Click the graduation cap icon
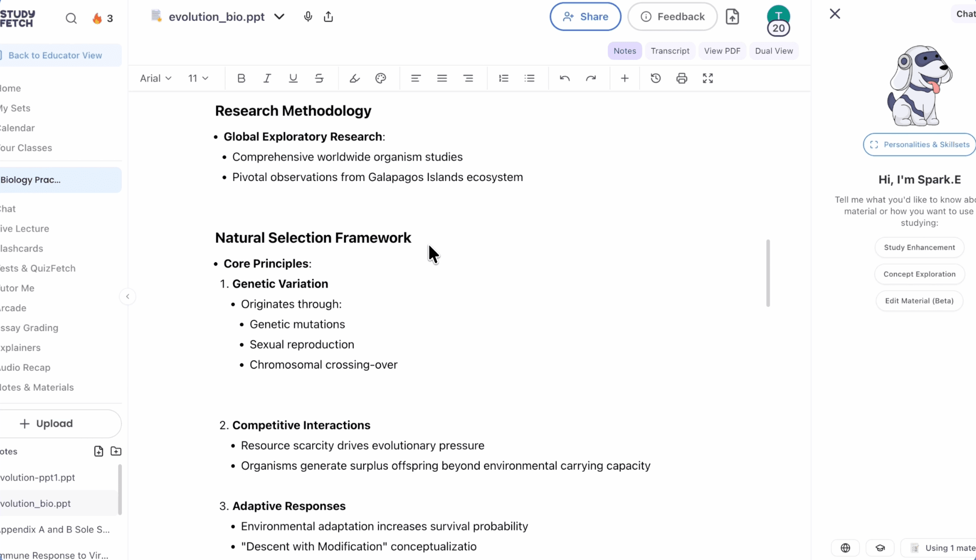 [880, 547]
